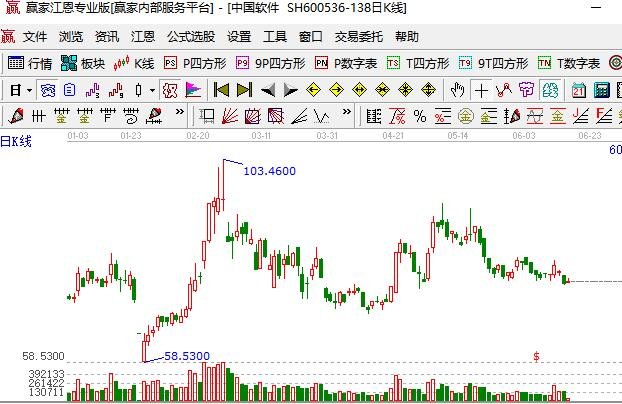Click the purple 节 icon
Viewport: 622px width, 404px height.
pos(527,90)
